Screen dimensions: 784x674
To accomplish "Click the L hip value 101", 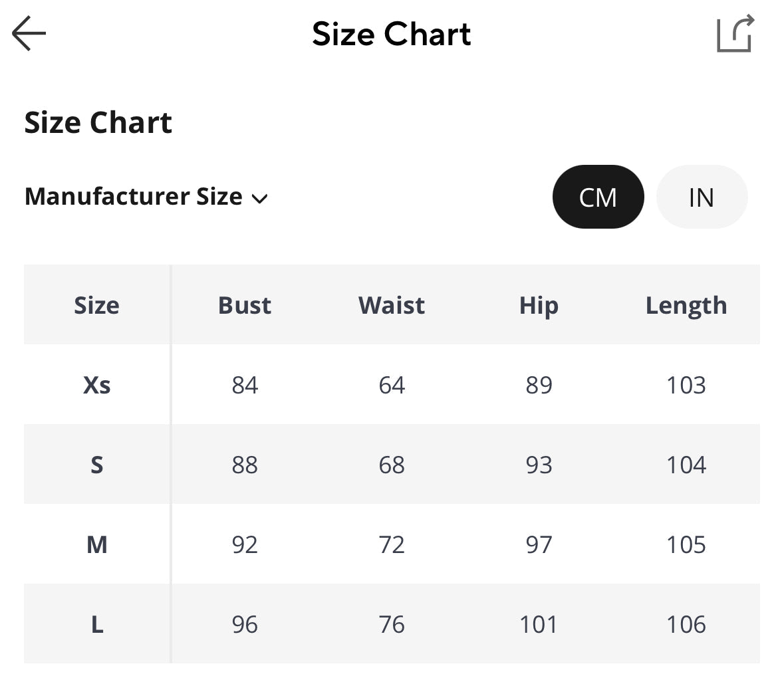I will [539, 624].
